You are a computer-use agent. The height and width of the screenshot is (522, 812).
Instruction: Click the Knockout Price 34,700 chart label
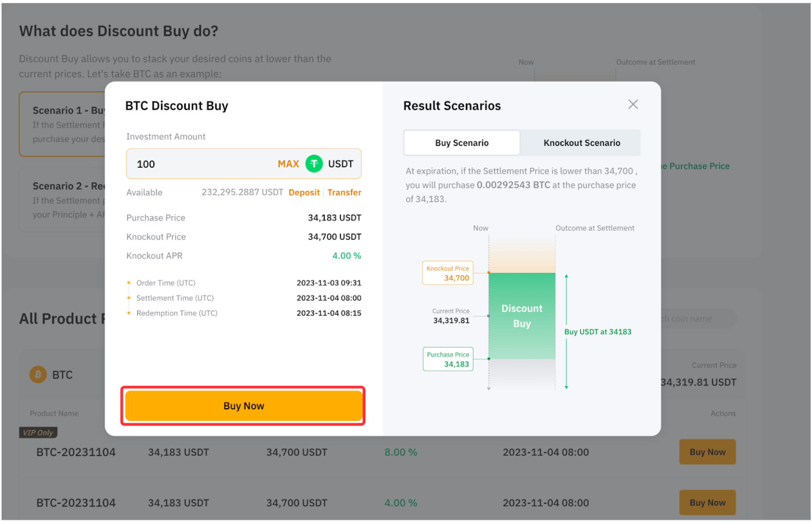pos(447,273)
